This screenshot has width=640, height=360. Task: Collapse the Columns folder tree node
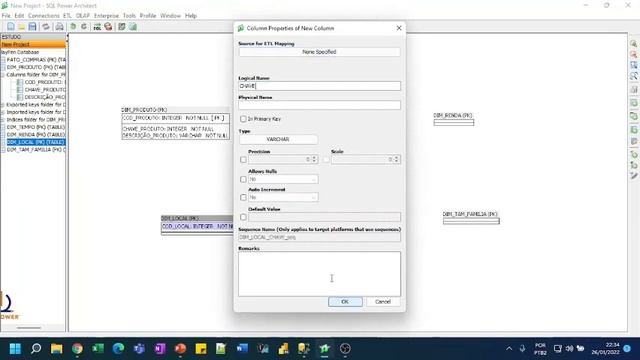(x=3, y=75)
